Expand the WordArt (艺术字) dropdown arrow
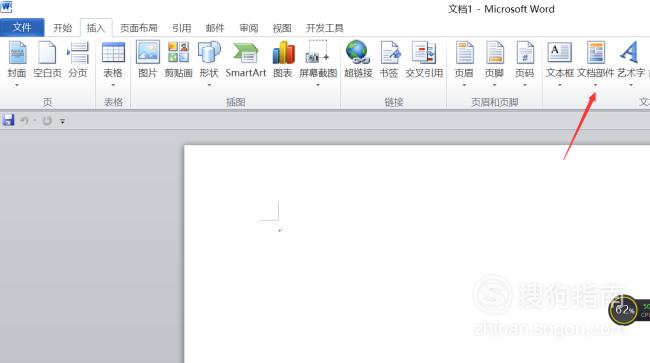650x363 pixels. pos(631,85)
